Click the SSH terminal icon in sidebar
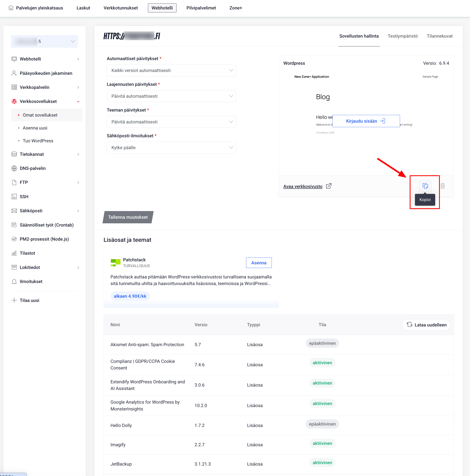The height and width of the screenshot is (476, 470). tap(14, 197)
